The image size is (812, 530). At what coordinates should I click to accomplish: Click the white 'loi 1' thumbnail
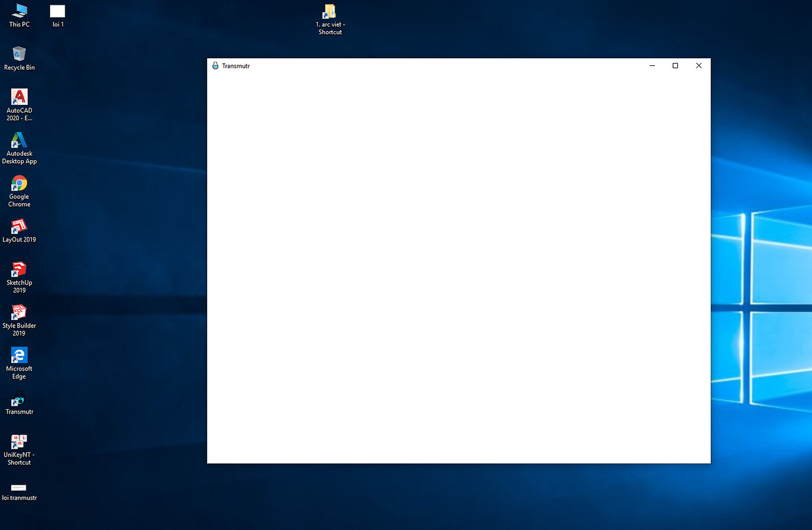[x=57, y=10]
